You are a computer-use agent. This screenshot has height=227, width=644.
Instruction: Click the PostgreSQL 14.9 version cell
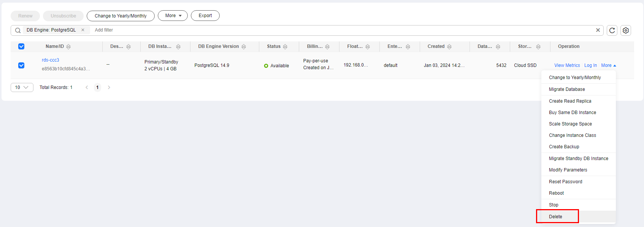(x=212, y=65)
